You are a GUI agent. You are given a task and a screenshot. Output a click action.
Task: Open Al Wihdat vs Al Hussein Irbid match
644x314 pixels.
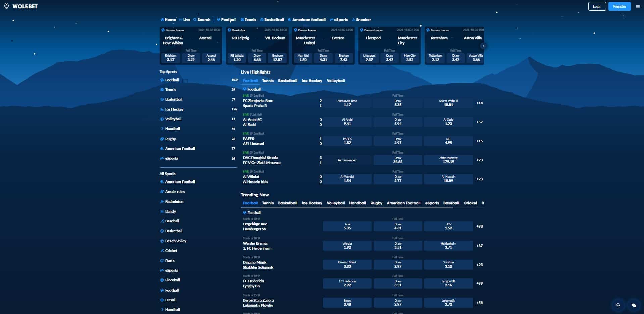256,179
